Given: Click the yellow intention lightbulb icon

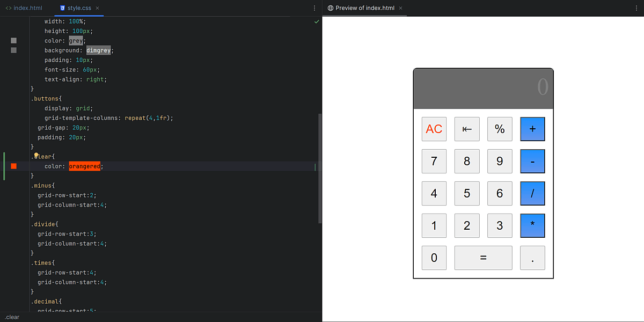Looking at the screenshot, I should [36, 156].
